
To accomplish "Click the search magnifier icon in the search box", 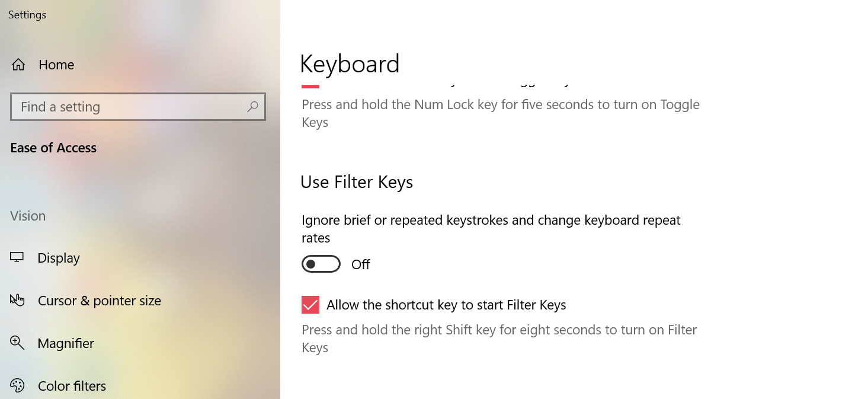I will (x=253, y=107).
